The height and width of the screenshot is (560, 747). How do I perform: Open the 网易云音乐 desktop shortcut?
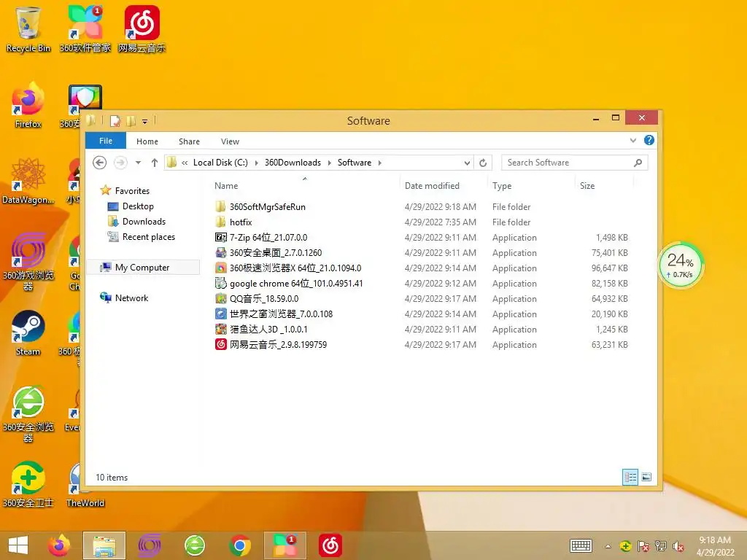142,29
